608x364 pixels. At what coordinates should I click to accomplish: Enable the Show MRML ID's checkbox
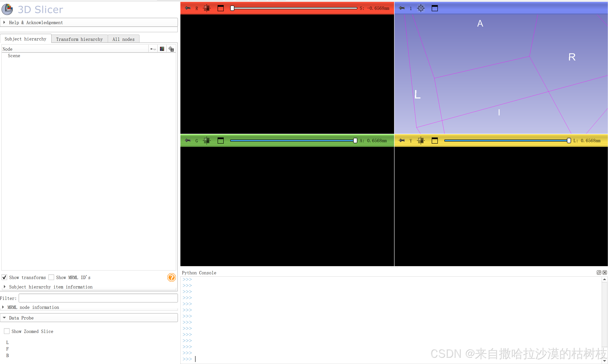coord(51,277)
